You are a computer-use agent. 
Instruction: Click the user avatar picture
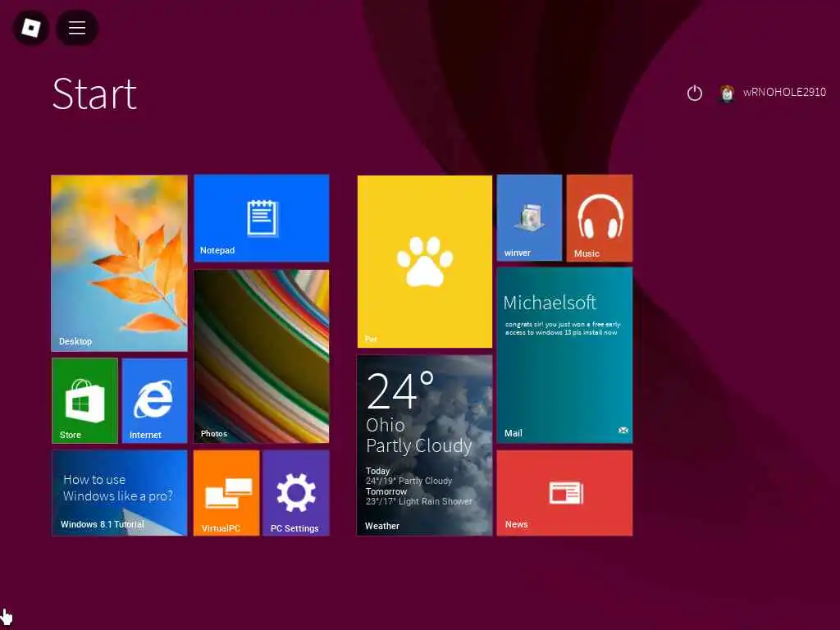pos(727,94)
